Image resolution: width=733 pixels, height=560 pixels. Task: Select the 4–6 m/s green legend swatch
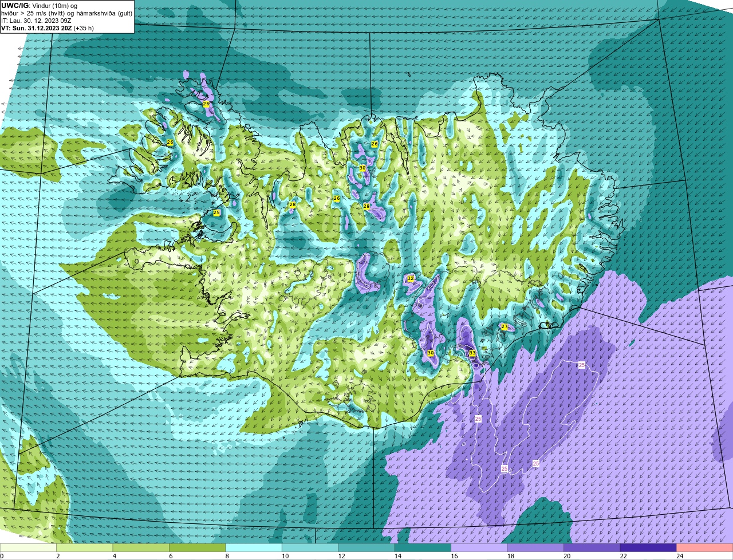(x=141, y=547)
